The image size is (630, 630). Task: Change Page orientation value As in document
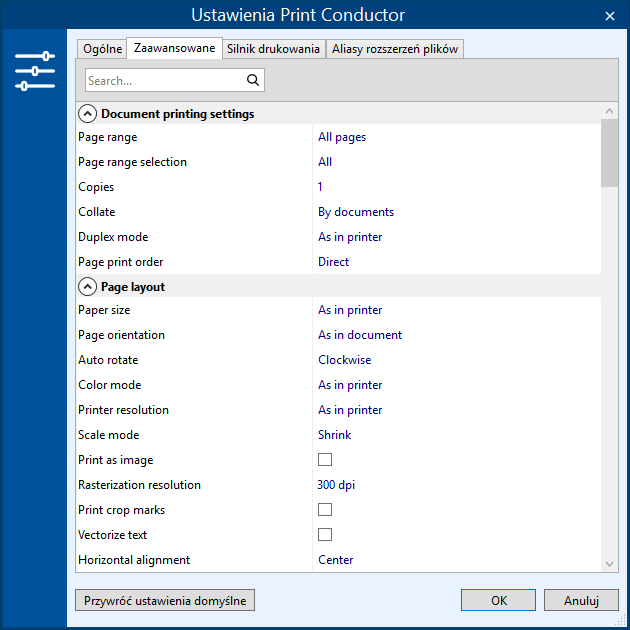click(360, 335)
